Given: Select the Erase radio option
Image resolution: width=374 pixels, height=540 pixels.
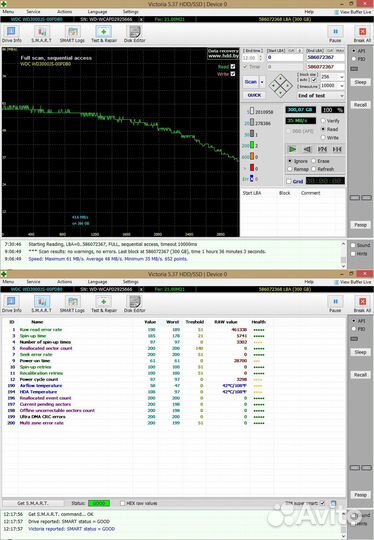Looking at the screenshot, I should (x=313, y=161).
